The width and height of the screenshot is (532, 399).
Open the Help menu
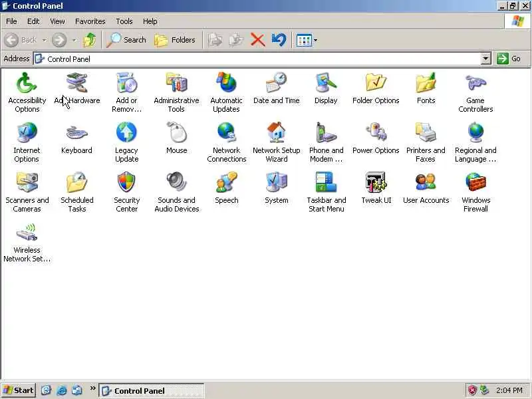[x=150, y=21]
